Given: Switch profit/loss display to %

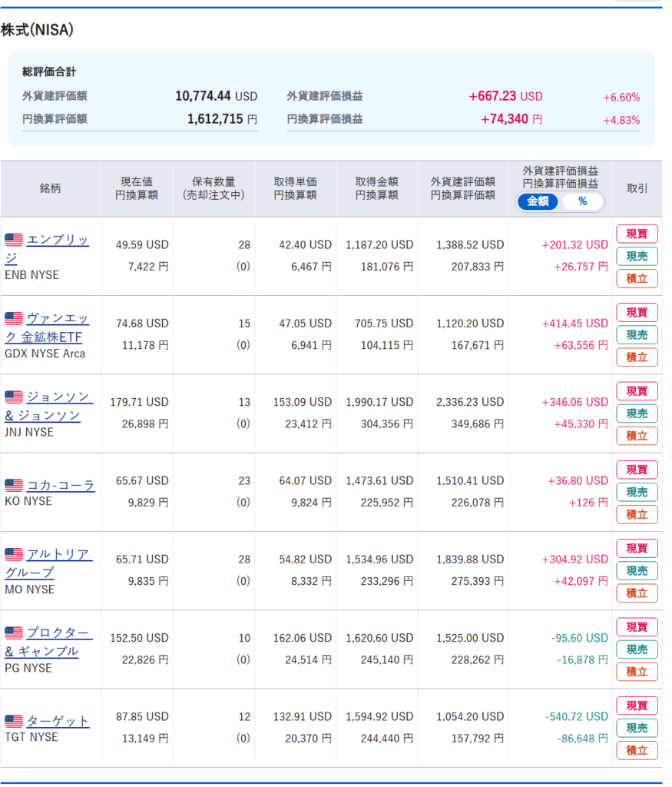Looking at the screenshot, I should 582,201.
